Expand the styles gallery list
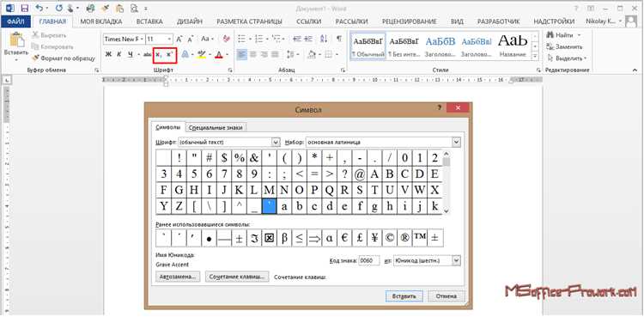 click(x=535, y=57)
